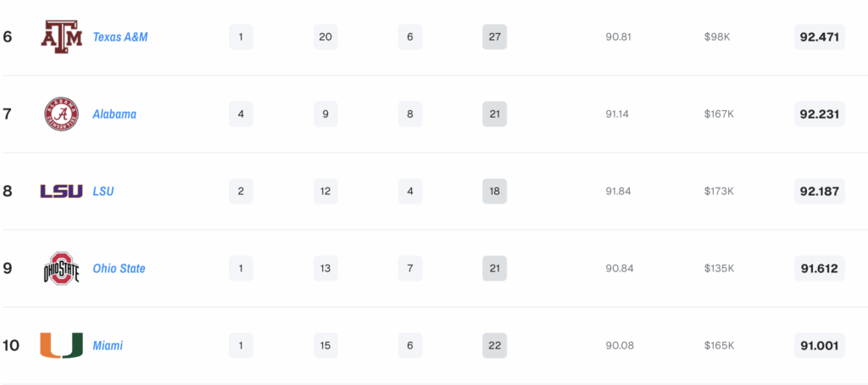Viewport: 868px width, 385px height.
Task: Click Alabama's 91.14 average rating
Action: pyautogui.click(x=617, y=114)
